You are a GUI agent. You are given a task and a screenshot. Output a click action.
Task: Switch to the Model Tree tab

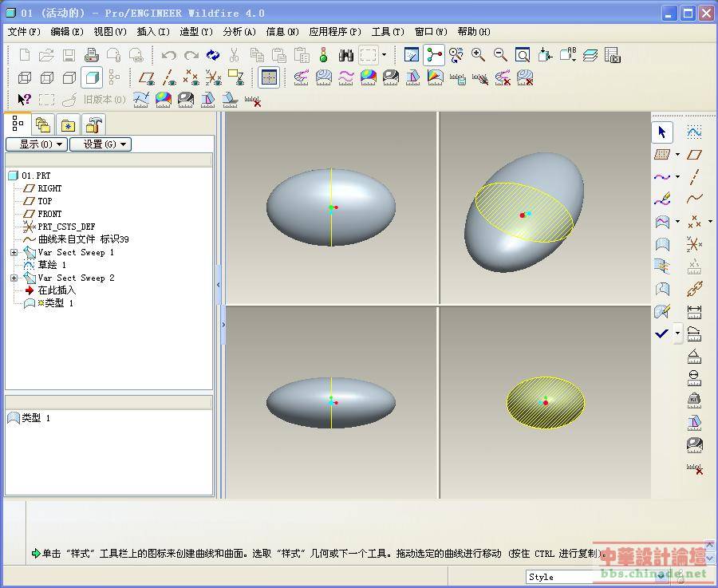coord(18,124)
